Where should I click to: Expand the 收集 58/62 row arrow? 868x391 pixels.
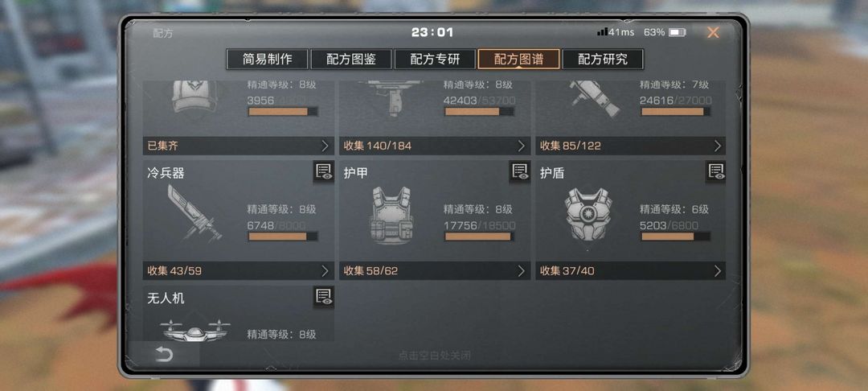[x=522, y=271]
